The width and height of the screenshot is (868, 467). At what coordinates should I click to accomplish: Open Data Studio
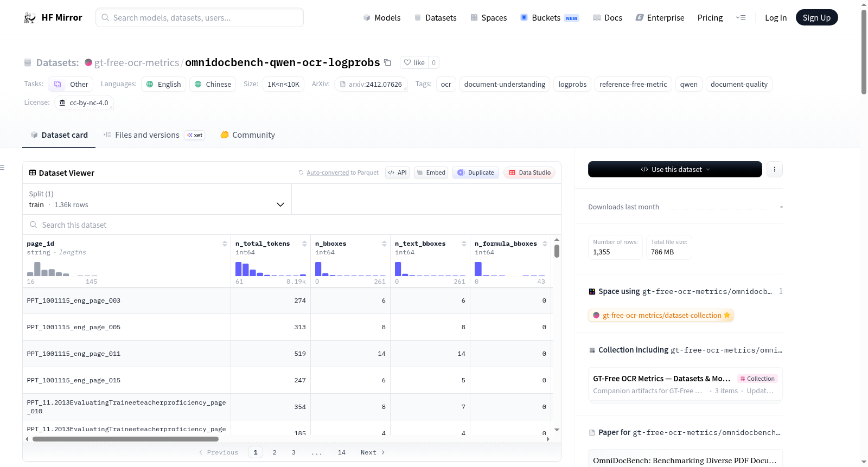(529, 172)
